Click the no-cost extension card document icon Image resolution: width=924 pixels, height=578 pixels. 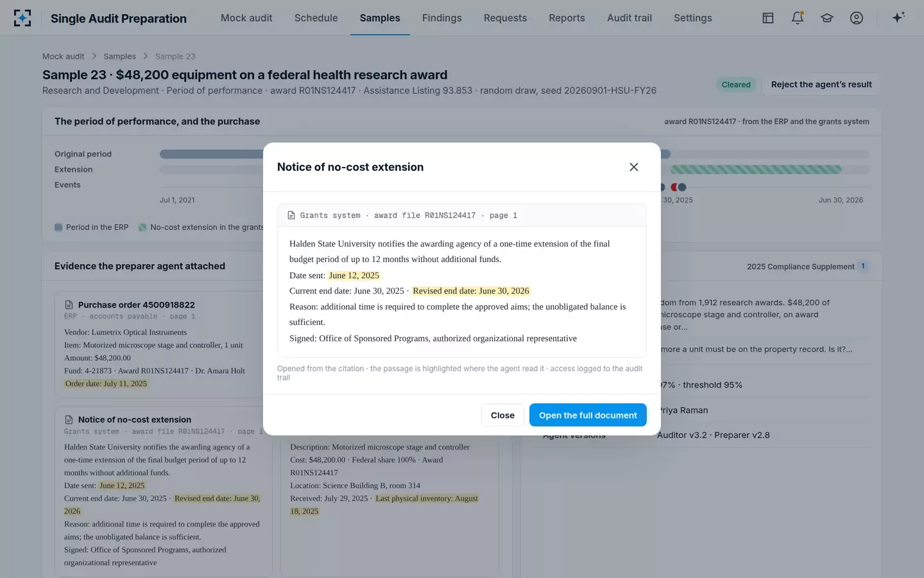click(x=69, y=419)
